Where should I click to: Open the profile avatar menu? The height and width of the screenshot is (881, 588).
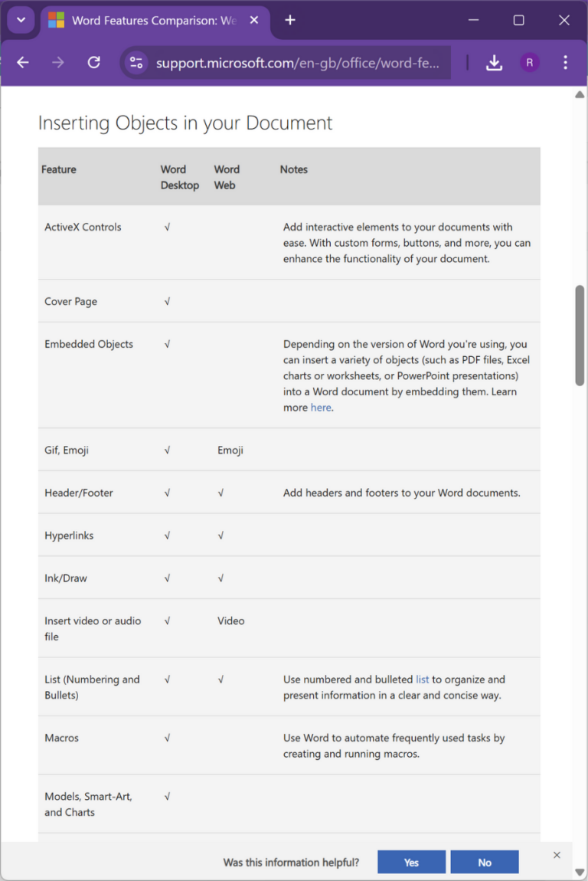[x=530, y=63]
